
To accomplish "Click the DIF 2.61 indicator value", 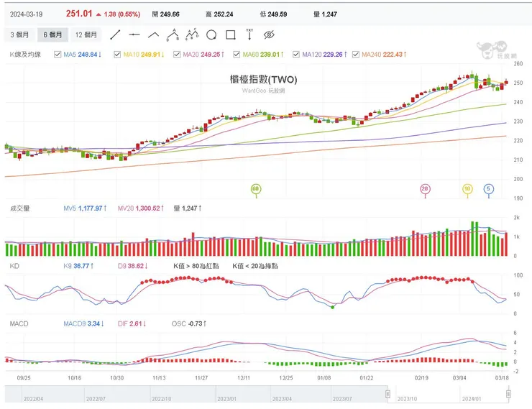I will pos(132,323).
